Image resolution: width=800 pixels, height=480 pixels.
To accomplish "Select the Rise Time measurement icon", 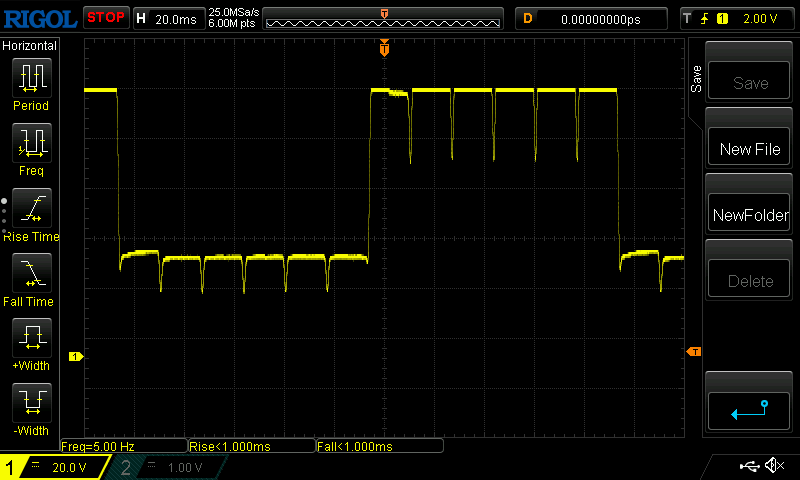I will click(x=32, y=208).
